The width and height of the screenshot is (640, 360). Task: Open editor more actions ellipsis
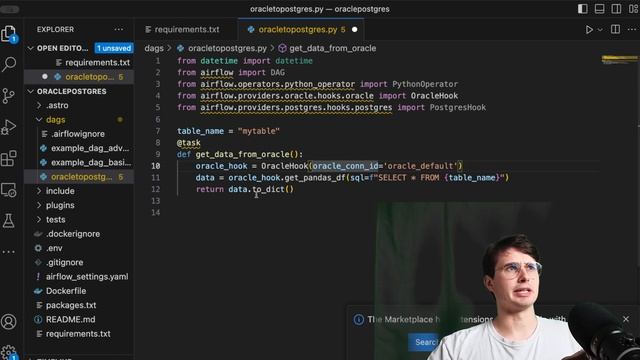632,29
